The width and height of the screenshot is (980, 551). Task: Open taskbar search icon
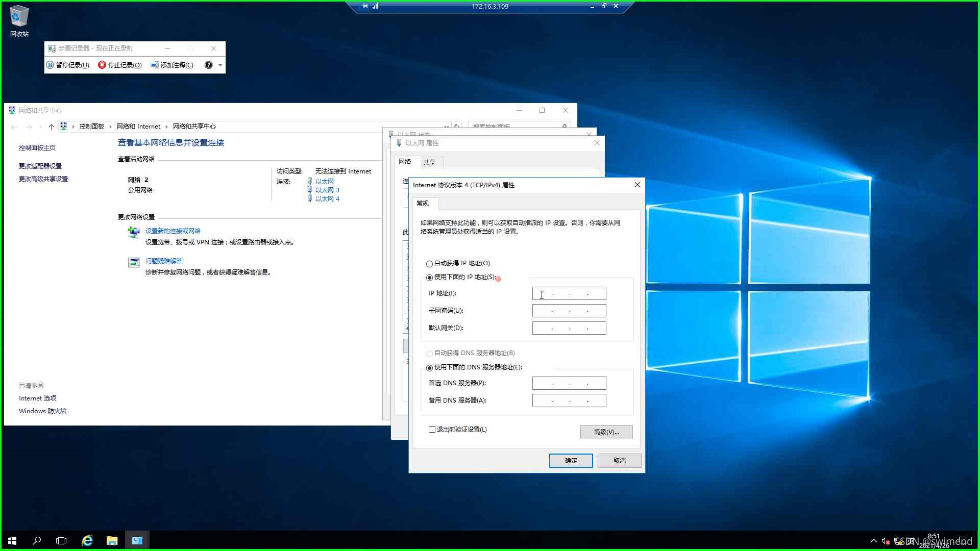37,541
